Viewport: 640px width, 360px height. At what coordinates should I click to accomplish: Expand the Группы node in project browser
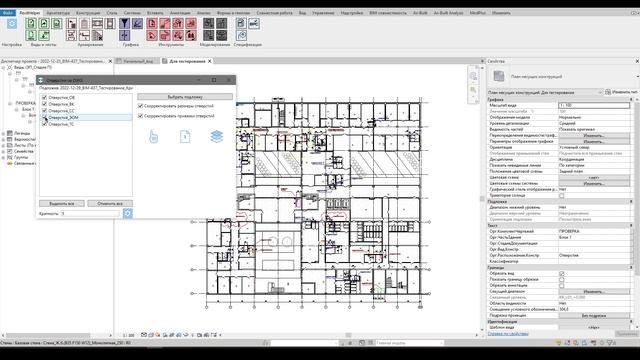3,157
